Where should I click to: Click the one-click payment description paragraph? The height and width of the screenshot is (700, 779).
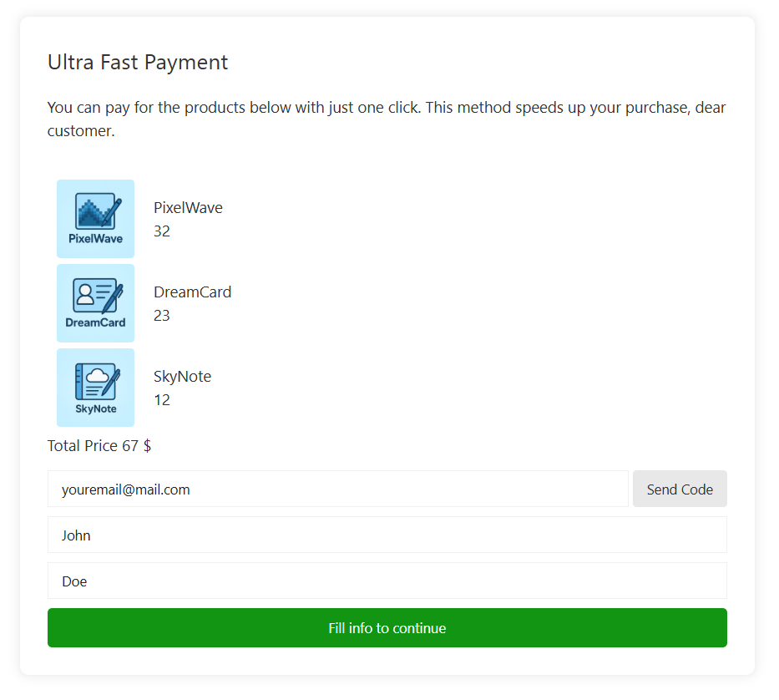[387, 119]
